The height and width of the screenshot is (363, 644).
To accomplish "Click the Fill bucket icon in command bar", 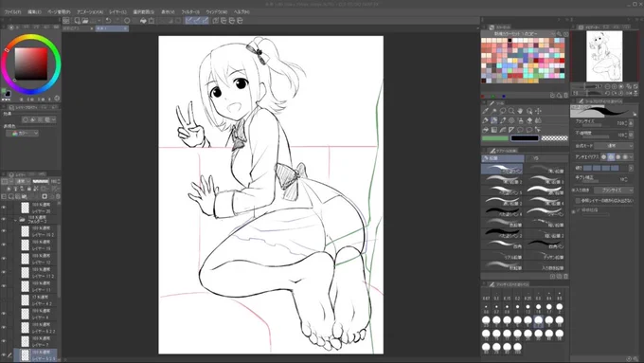I will pyautogui.click(x=143, y=20).
